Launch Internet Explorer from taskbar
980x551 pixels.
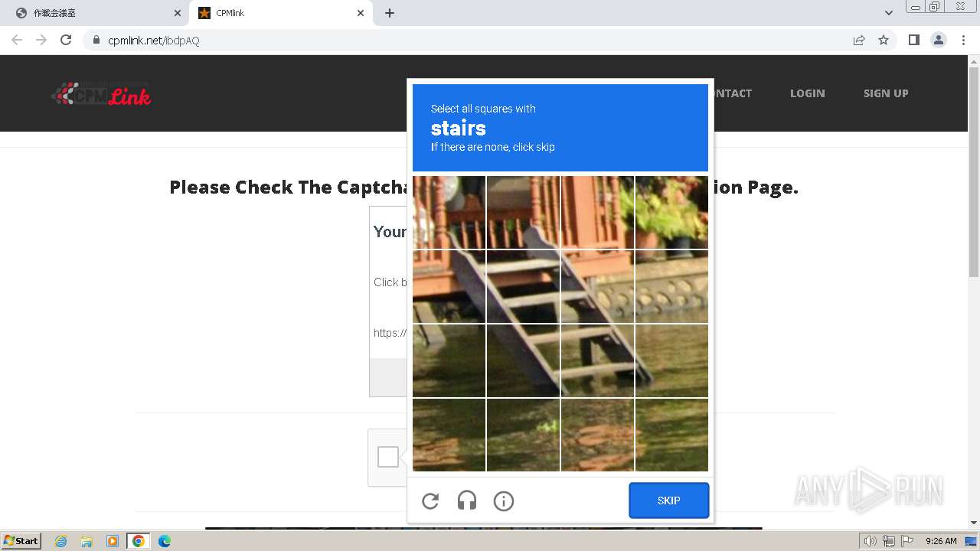click(x=61, y=541)
